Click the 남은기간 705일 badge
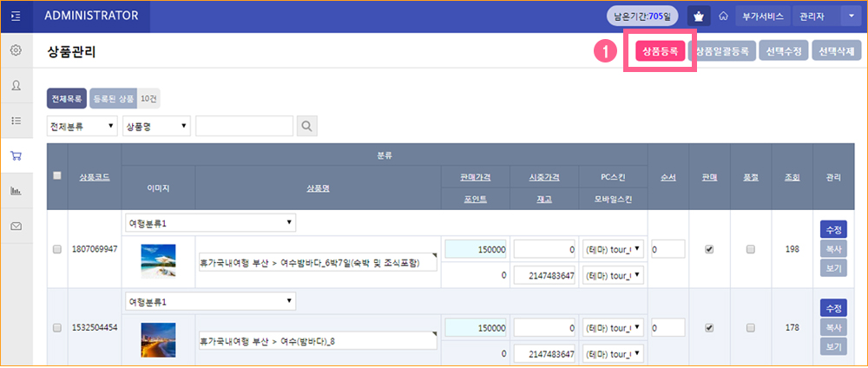 coord(642,16)
